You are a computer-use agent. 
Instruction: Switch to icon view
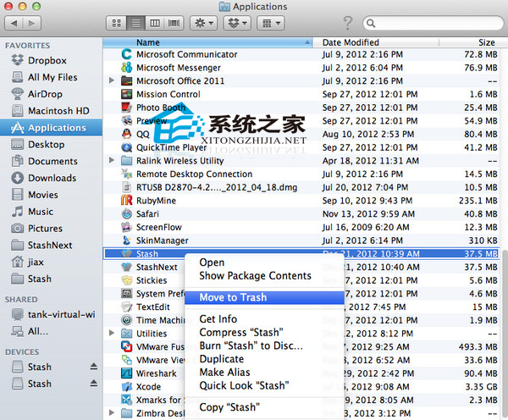tap(116, 24)
